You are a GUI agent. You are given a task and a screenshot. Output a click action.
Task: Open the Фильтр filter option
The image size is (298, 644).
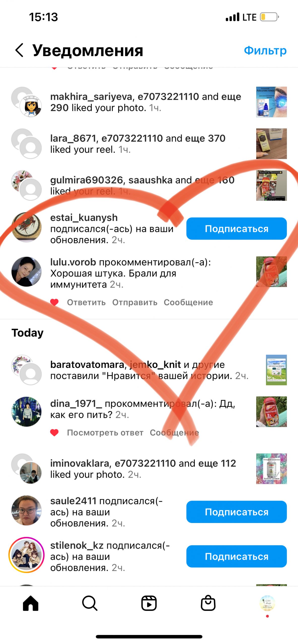265,50
